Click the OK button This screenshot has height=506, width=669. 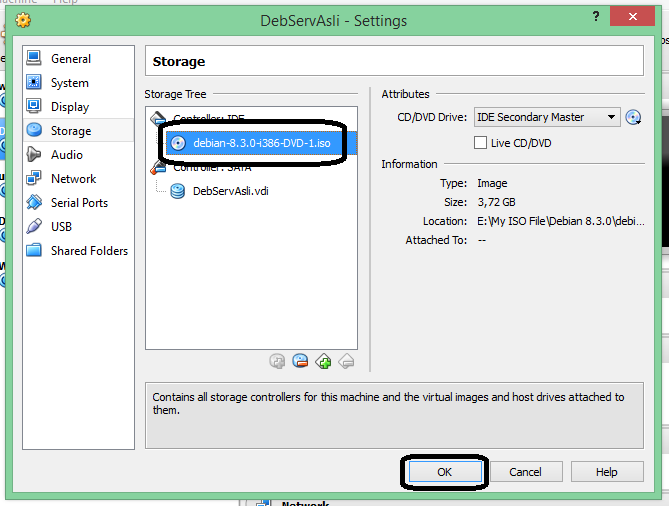(445, 472)
